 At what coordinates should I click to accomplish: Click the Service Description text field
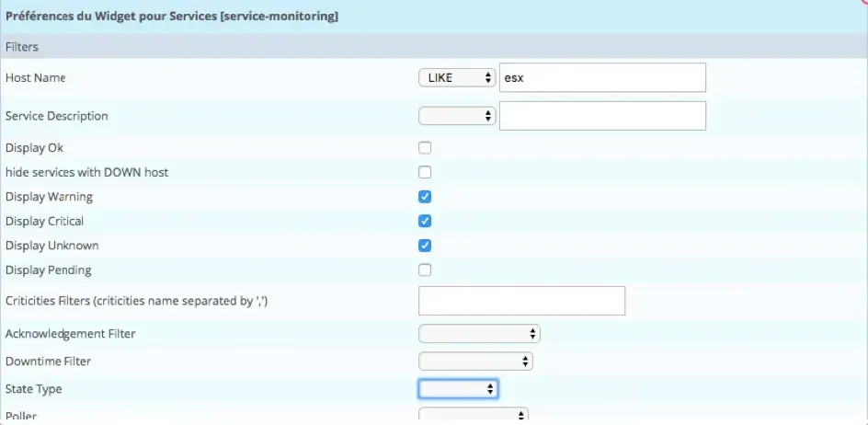pos(602,116)
